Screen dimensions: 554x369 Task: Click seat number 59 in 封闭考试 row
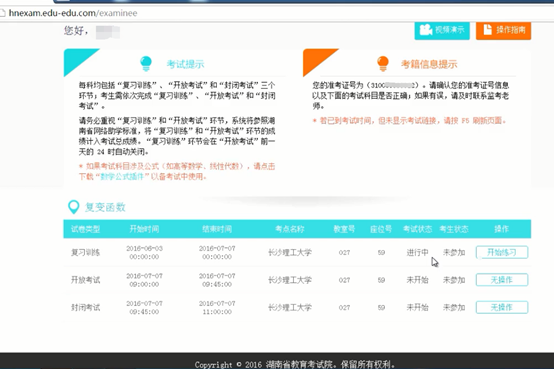tap(381, 308)
